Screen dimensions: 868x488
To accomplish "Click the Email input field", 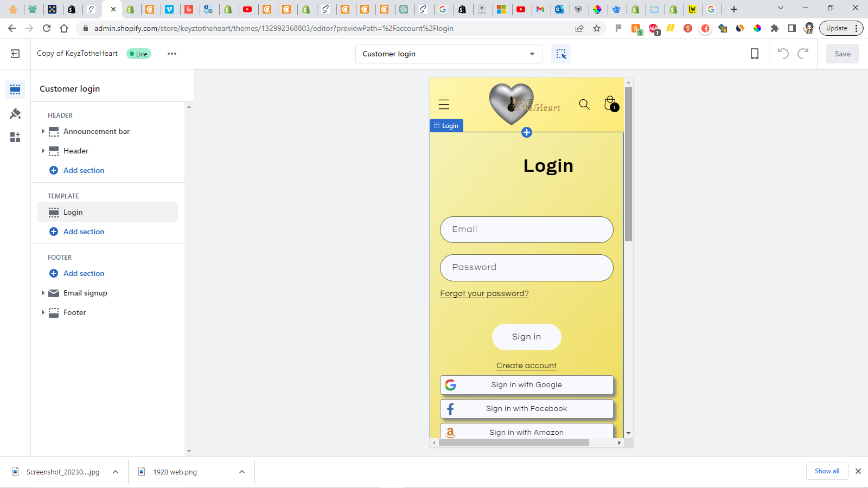I will [526, 229].
